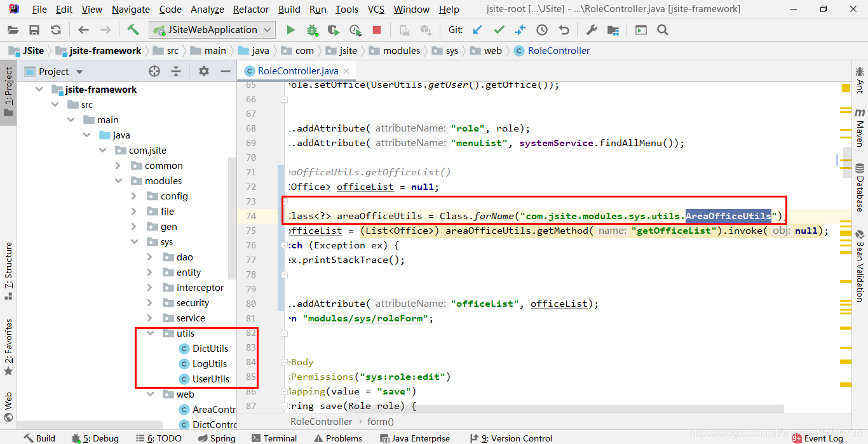Fold the code block at line 82

click(284, 333)
